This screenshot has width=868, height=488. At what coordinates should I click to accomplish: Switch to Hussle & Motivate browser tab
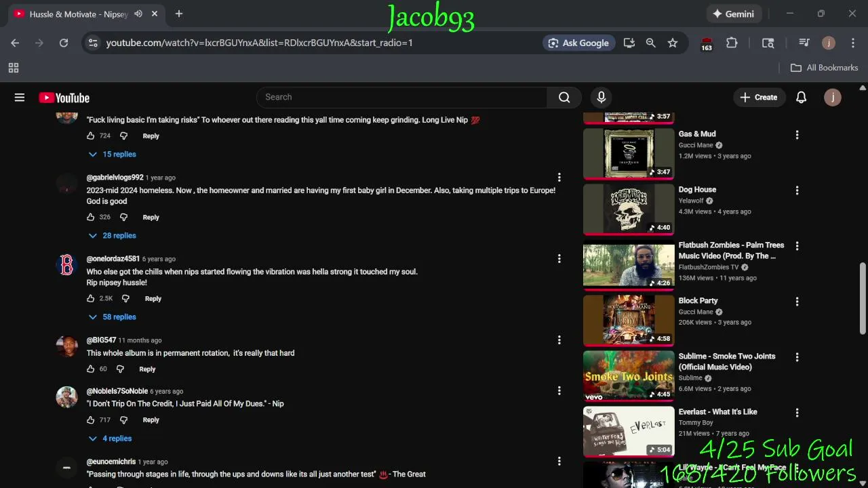point(78,14)
